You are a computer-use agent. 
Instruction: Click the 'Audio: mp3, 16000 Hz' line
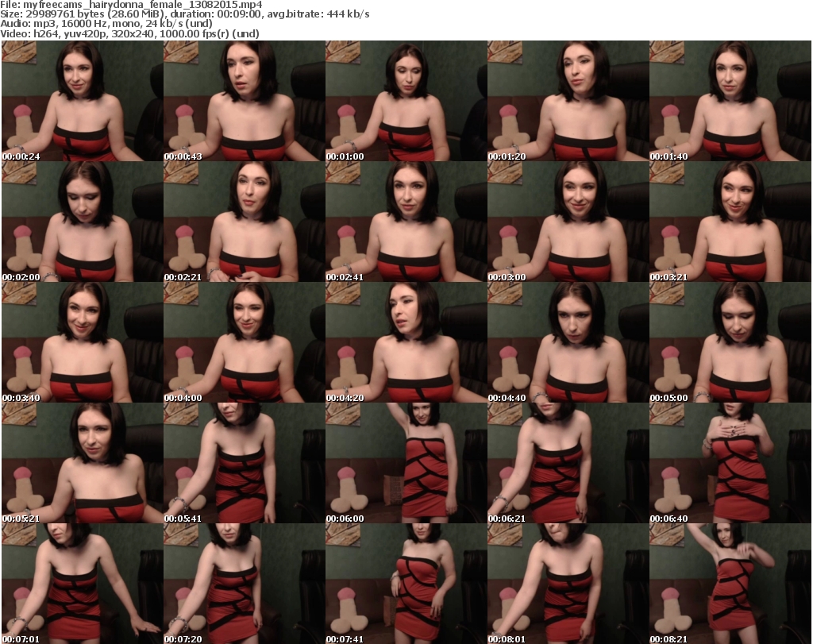106,24
